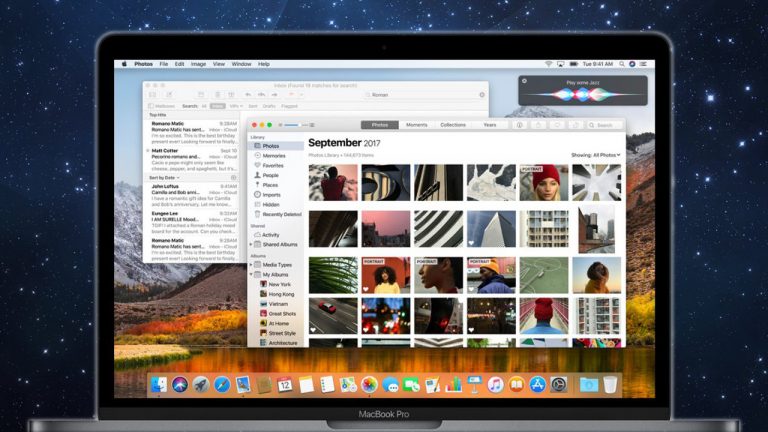
Task: Open Sort by Date menu in Mail
Action: click(164, 177)
